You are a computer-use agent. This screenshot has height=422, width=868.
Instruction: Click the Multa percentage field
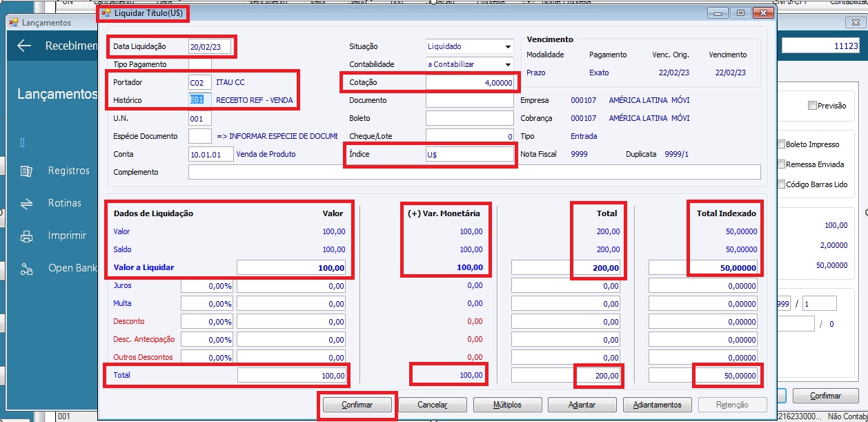pos(207,303)
